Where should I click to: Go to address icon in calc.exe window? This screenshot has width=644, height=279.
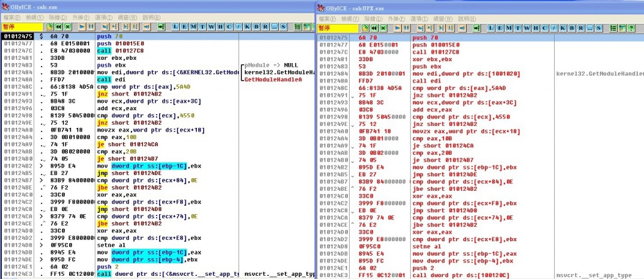161,26
